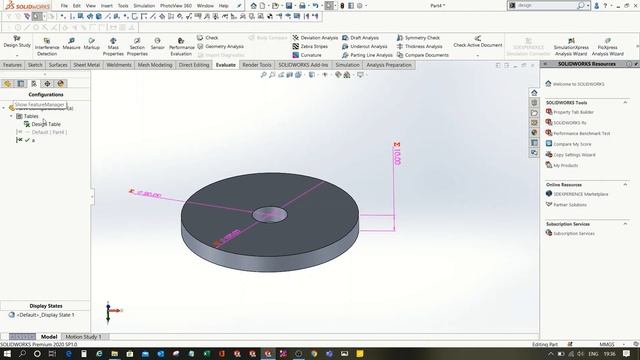Open the Windows notification center

[627, 354]
